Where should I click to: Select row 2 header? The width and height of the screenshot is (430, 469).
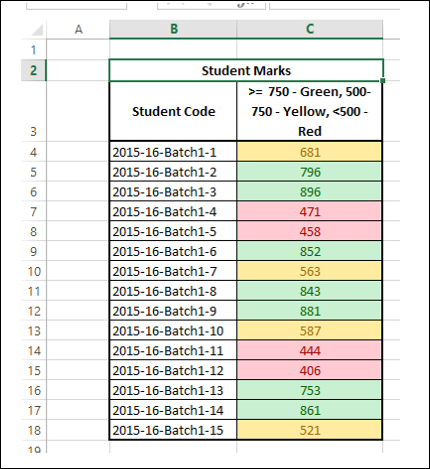click(x=33, y=70)
